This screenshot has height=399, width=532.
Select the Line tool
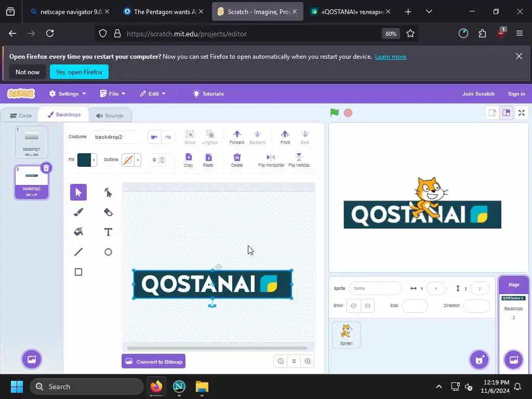coord(78,252)
